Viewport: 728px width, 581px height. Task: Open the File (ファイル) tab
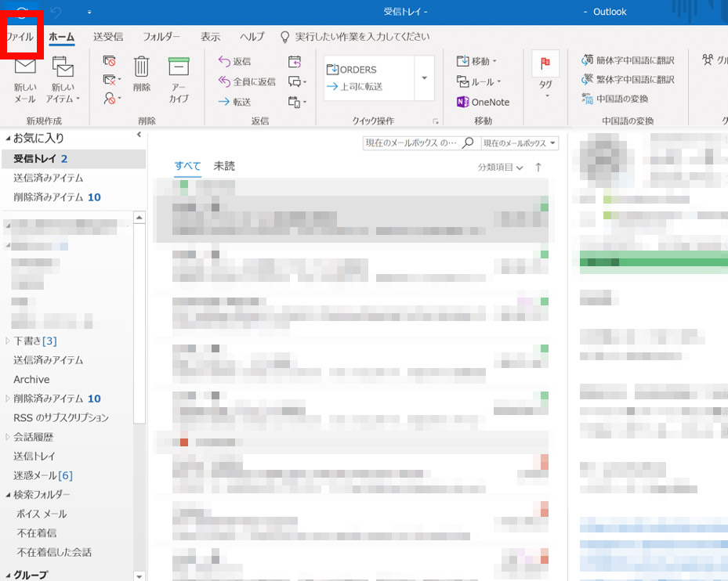click(x=20, y=37)
